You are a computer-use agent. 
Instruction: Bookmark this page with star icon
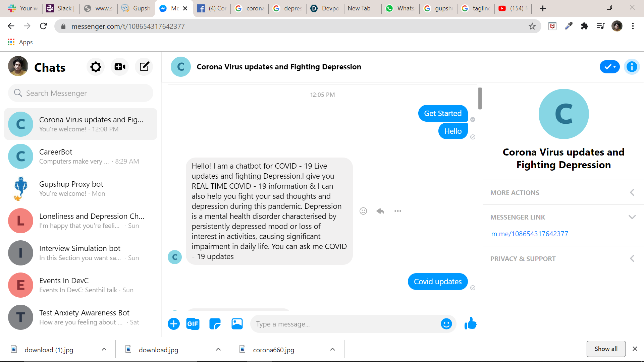[x=532, y=26]
